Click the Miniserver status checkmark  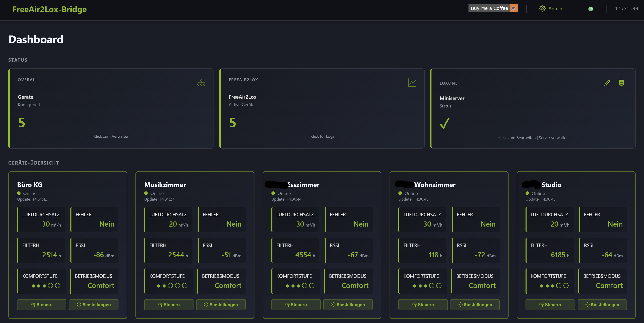tap(445, 123)
